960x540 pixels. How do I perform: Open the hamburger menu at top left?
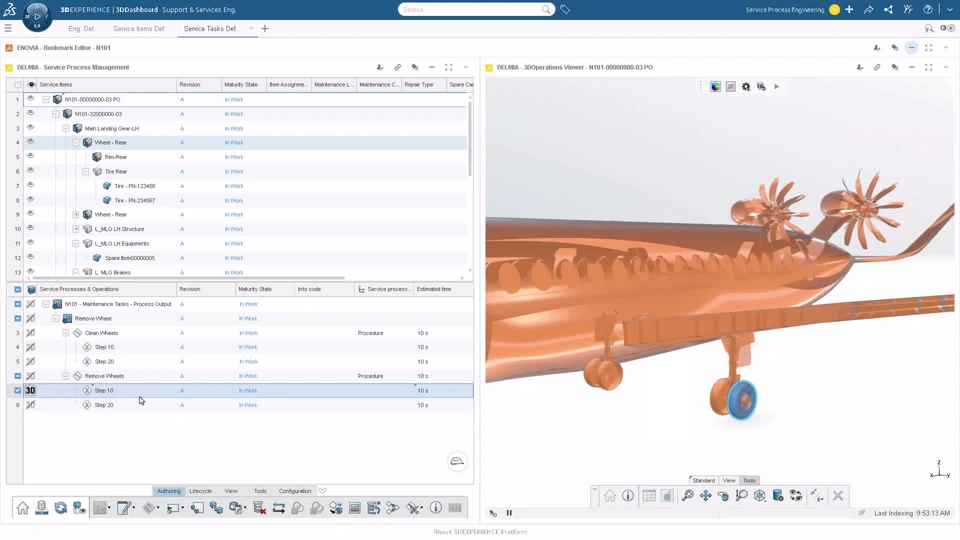coord(8,28)
